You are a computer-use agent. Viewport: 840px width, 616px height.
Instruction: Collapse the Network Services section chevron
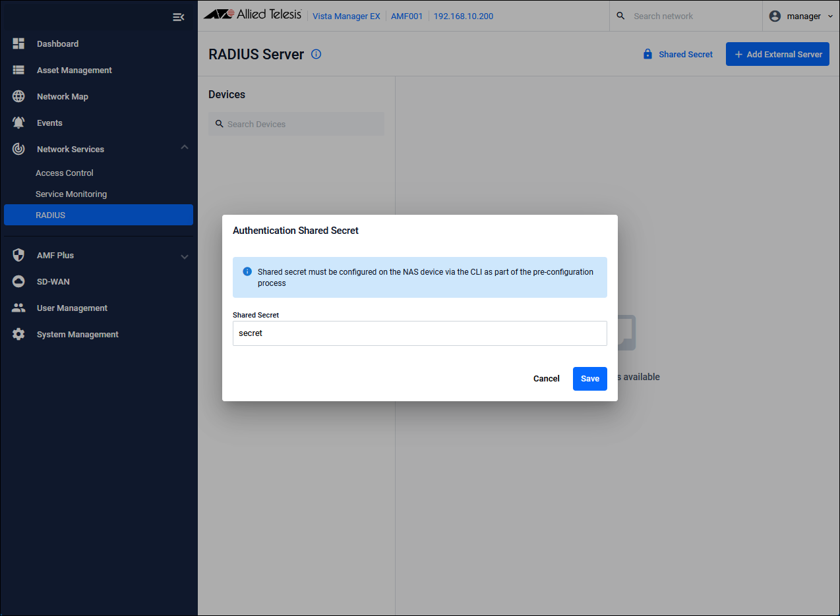[x=185, y=148]
